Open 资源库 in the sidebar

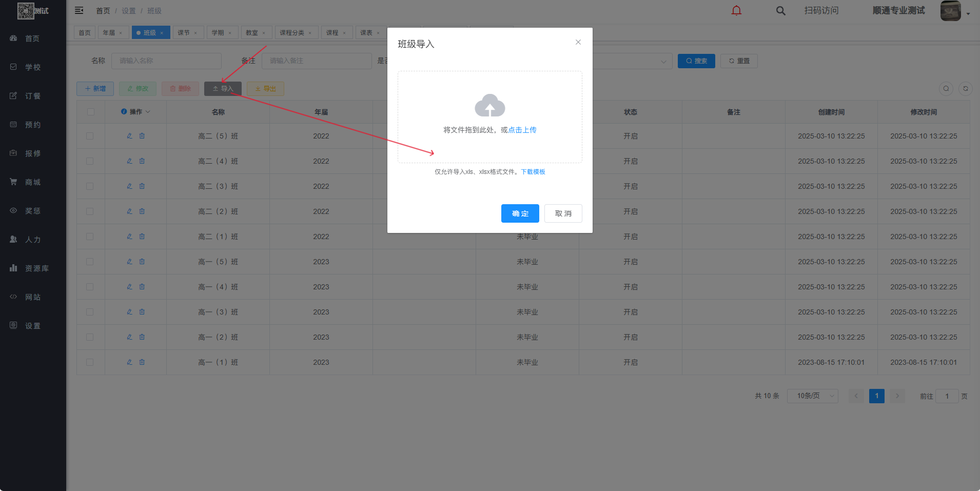(x=33, y=268)
